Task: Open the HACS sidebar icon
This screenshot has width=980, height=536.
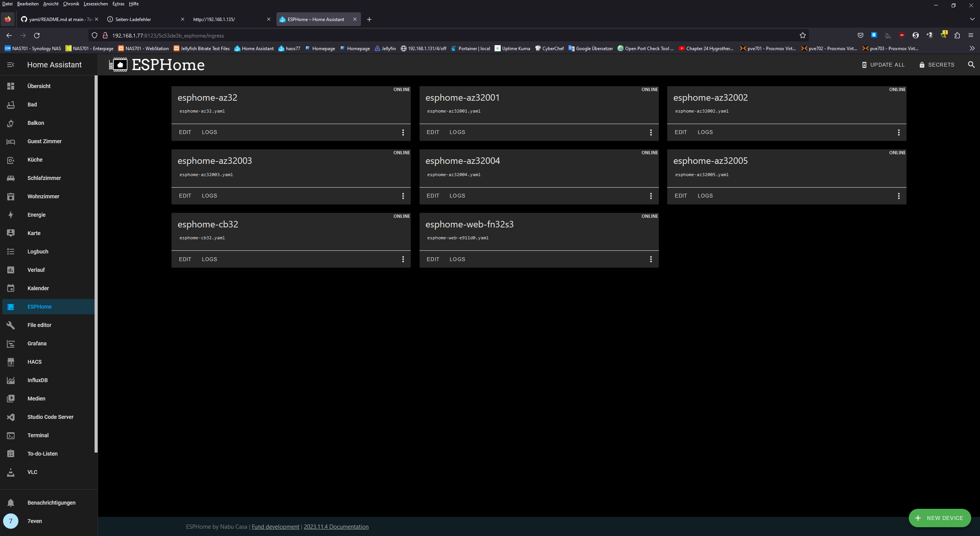Action: pos(11,362)
